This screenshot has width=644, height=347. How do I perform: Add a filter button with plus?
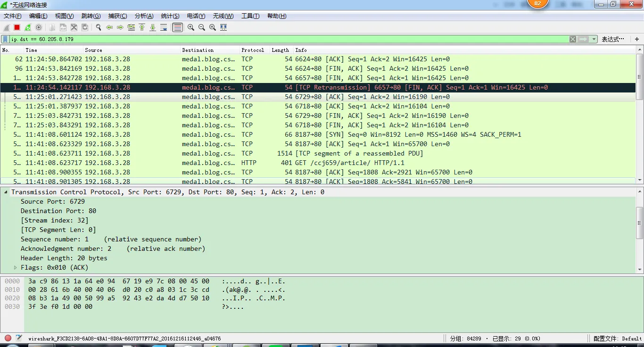(637, 39)
